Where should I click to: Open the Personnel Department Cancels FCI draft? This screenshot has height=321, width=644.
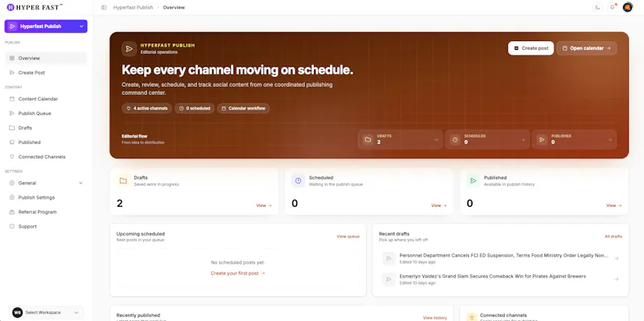[x=500, y=258]
